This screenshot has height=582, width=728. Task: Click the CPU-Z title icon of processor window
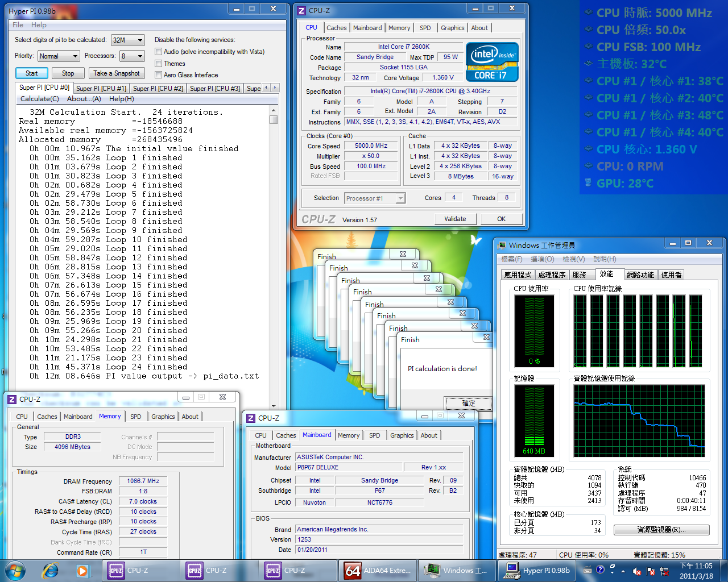click(x=302, y=10)
